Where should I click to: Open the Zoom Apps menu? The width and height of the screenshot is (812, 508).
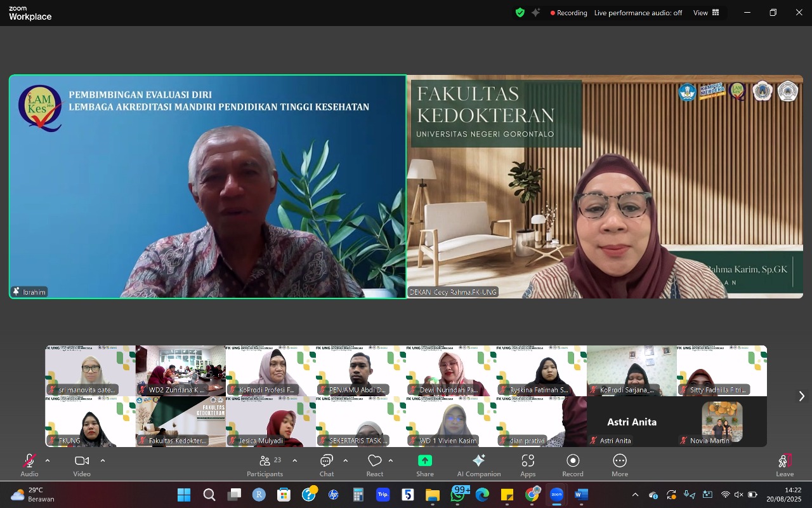(x=528, y=465)
